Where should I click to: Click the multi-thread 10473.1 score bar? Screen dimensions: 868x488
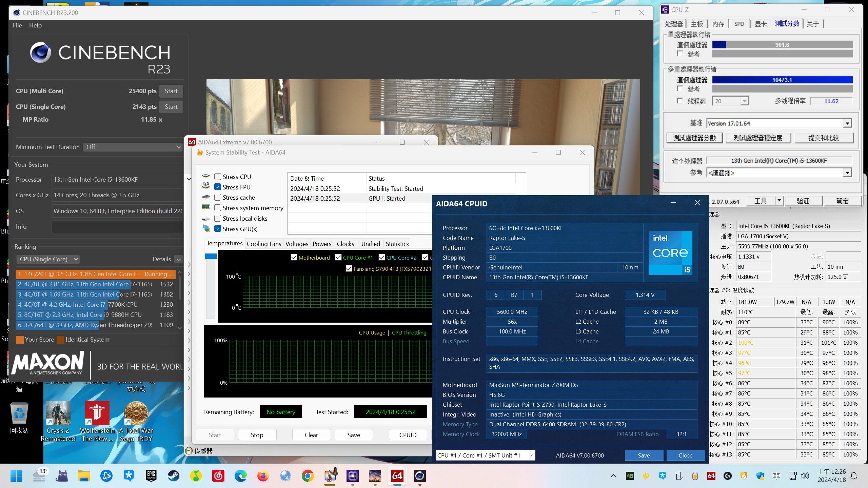[x=782, y=80]
